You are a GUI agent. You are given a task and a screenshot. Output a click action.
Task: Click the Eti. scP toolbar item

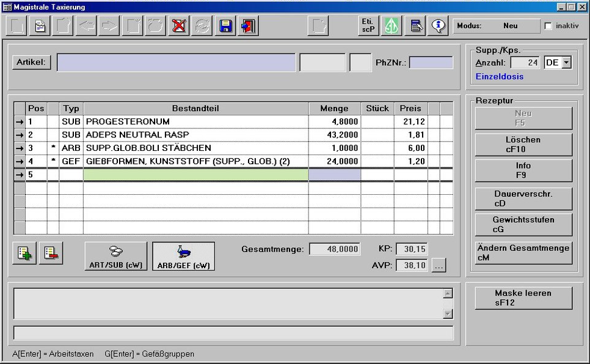pos(367,25)
